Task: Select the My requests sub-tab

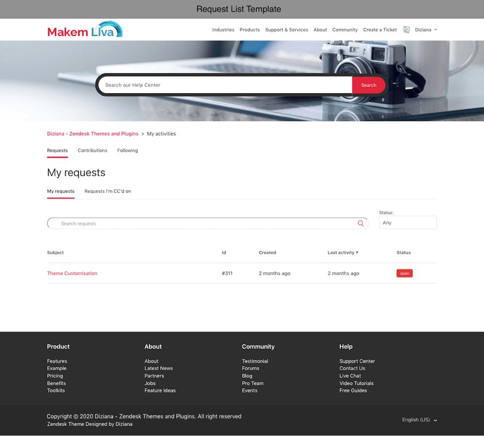Action: tap(61, 191)
